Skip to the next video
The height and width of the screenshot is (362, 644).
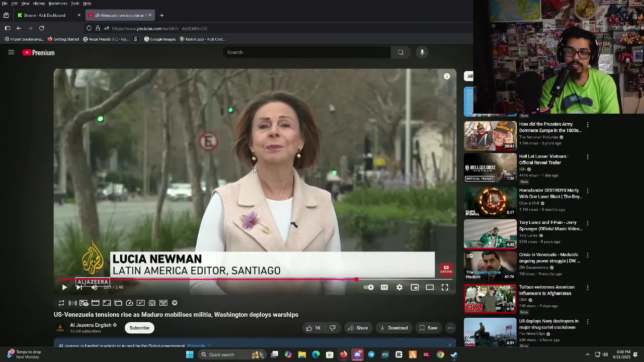point(79,287)
